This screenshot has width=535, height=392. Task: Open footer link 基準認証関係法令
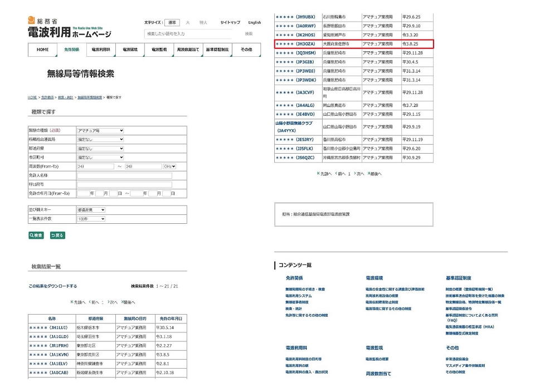[459, 309]
